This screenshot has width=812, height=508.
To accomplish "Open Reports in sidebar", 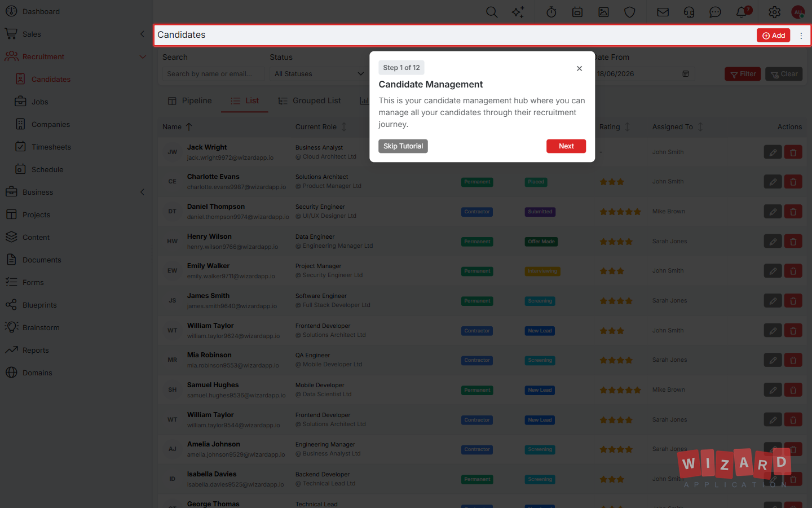I will tap(36, 350).
